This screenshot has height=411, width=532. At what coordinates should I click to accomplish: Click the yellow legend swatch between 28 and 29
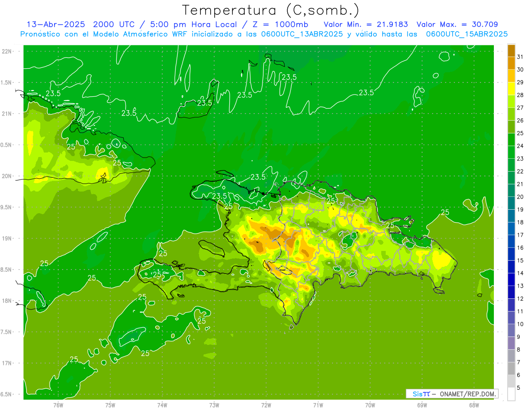511,89
